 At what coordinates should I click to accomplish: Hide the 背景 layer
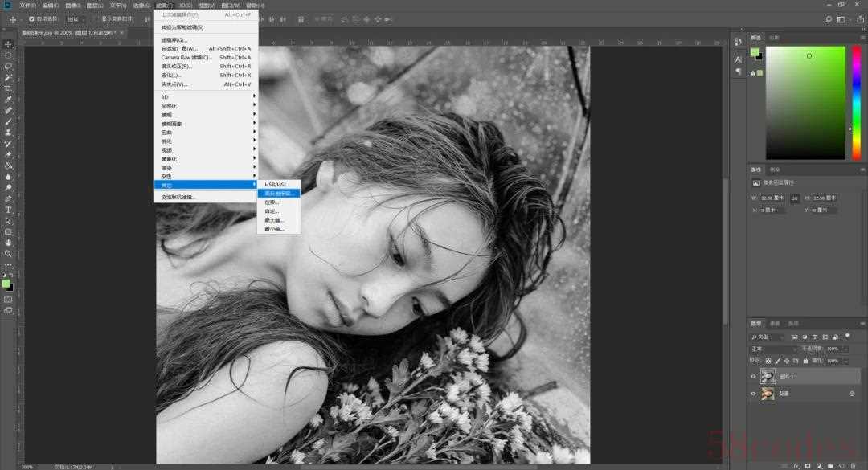point(753,394)
